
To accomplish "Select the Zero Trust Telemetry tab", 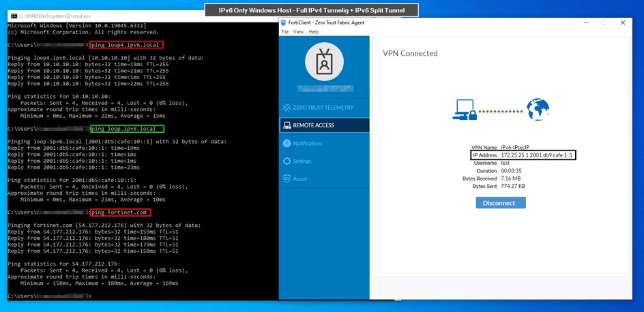I will point(325,108).
